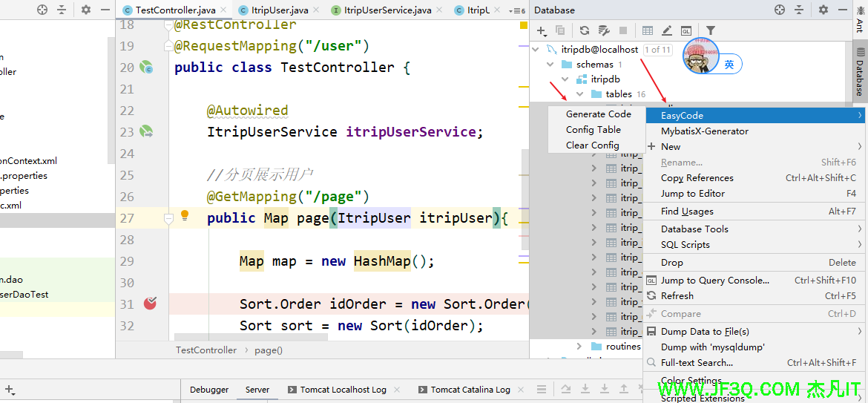Switch to ItripUserService.java tab
This screenshot has height=403, width=868.
(387, 10)
